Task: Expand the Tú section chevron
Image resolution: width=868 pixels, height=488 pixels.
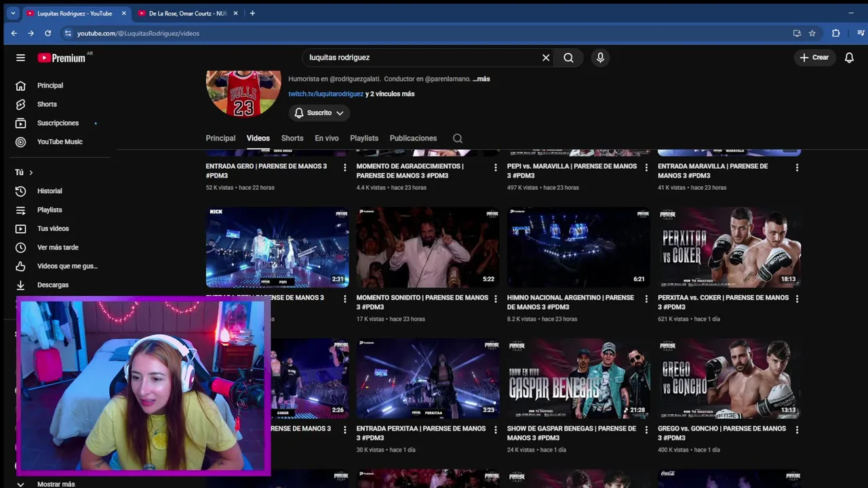Action: [31, 173]
